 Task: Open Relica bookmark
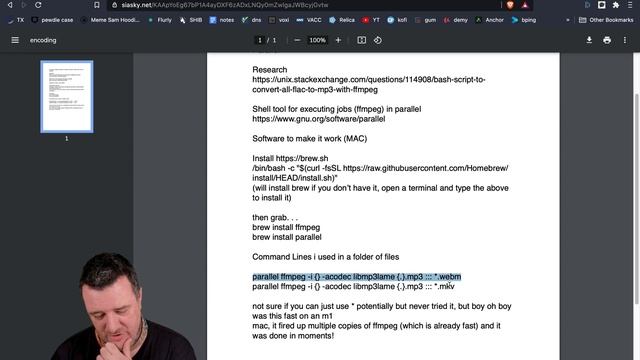tap(342, 20)
